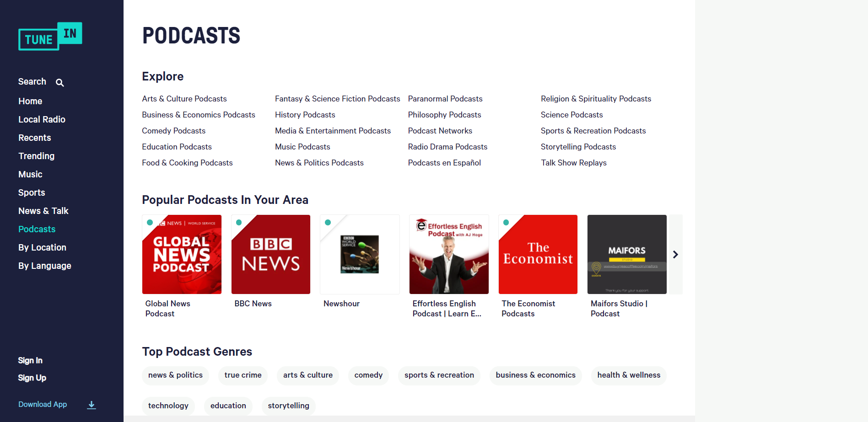This screenshot has width=868, height=422.
Task: Open Maifors Studio Podcast thumbnail
Action: click(627, 254)
